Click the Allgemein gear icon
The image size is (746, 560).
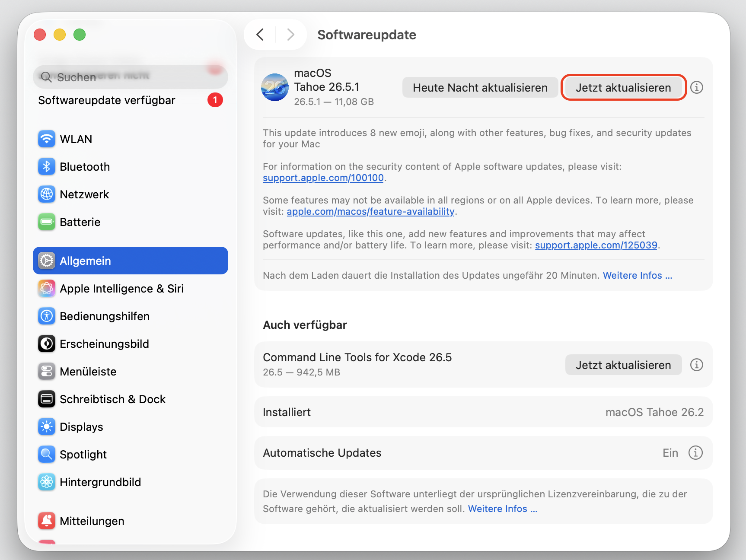[47, 261]
